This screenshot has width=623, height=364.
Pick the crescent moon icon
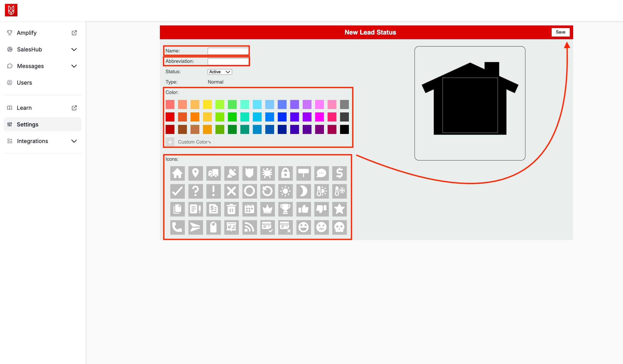(303, 191)
